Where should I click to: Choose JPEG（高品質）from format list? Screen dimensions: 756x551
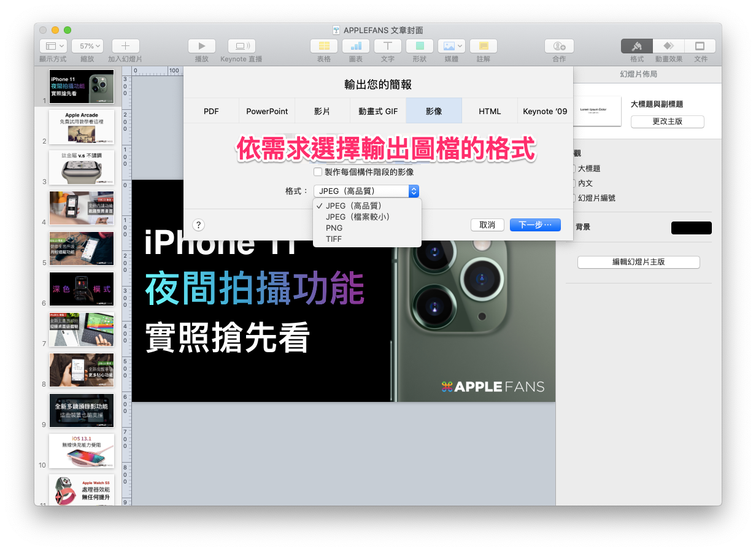click(x=367, y=206)
